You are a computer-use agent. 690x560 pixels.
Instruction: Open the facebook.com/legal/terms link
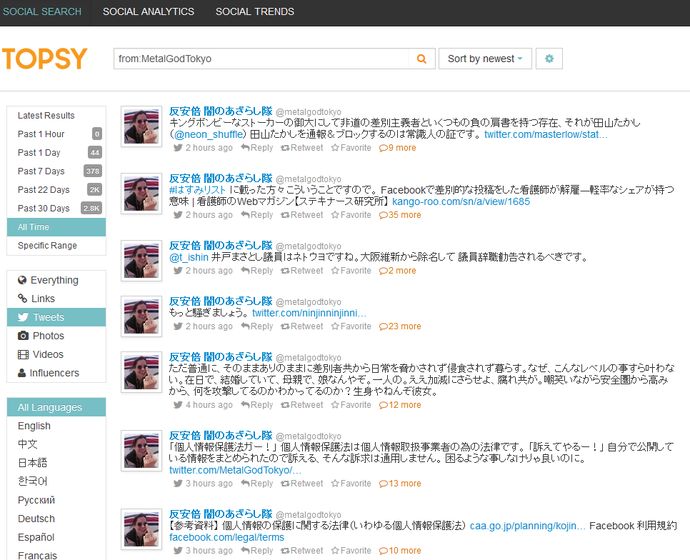point(227,538)
